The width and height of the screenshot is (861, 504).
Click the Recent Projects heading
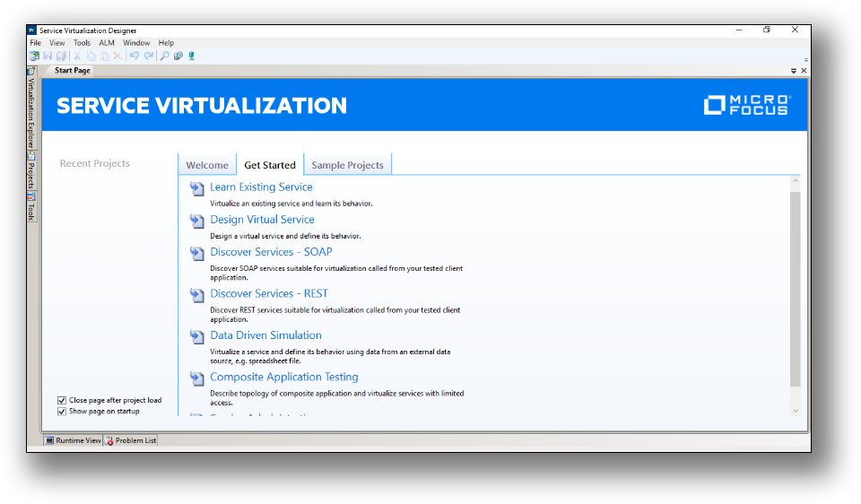click(94, 163)
